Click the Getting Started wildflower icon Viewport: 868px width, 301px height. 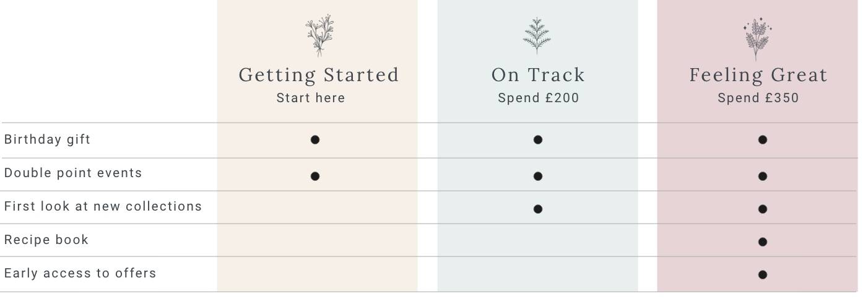click(319, 36)
